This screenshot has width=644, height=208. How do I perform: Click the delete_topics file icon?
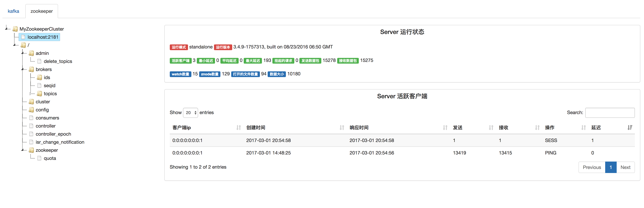39,61
